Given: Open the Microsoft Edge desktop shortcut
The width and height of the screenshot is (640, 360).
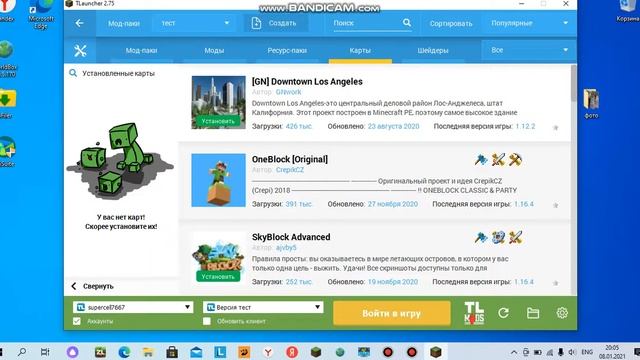Looking at the screenshot, I should click(41, 14).
